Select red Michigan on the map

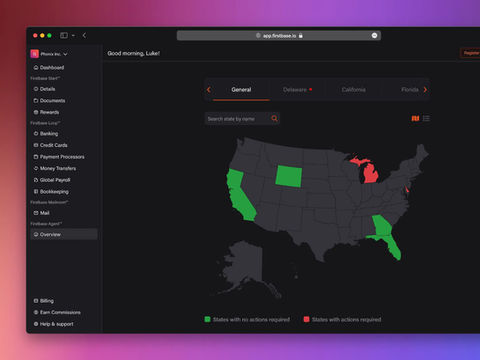pos(371,173)
